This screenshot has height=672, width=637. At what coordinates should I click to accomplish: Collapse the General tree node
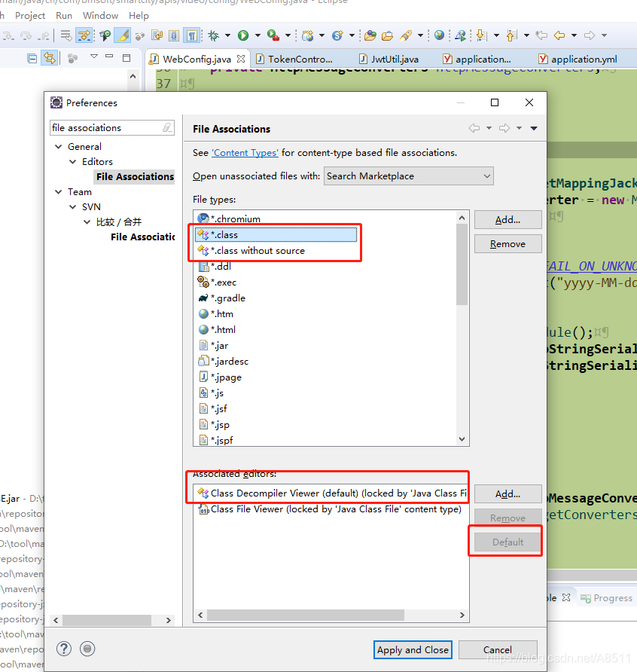59,147
